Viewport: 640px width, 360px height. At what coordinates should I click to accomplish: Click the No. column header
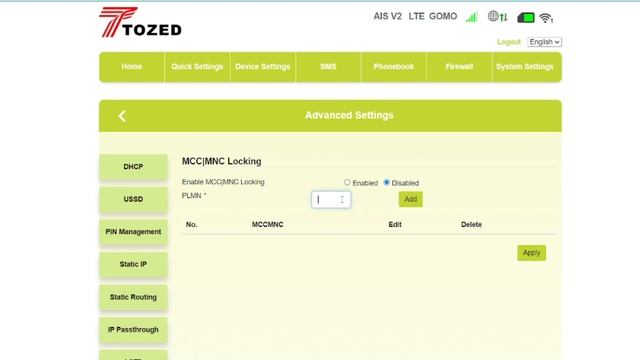tap(191, 224)
